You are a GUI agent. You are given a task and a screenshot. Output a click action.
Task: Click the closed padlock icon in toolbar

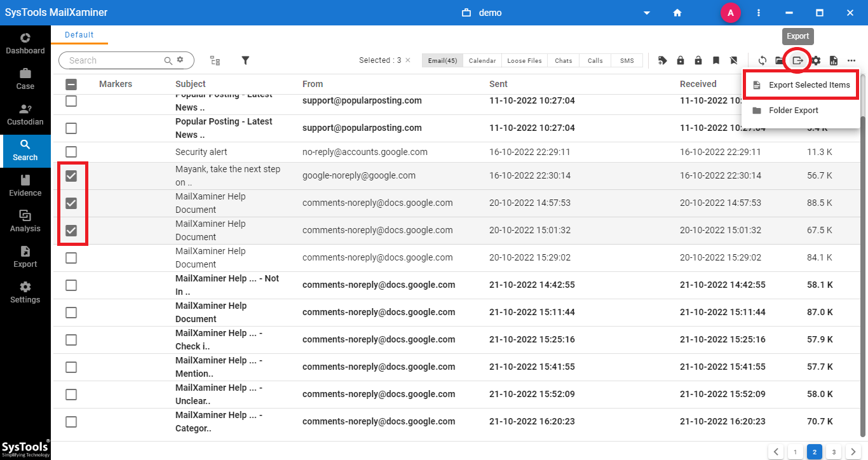point(681,60)
